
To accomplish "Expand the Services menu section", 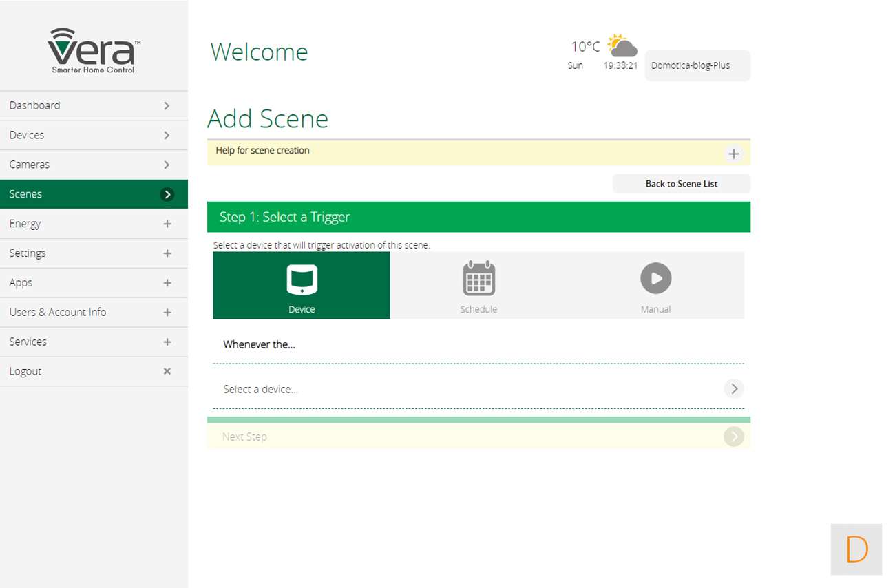I will click(x=167, y=342).
